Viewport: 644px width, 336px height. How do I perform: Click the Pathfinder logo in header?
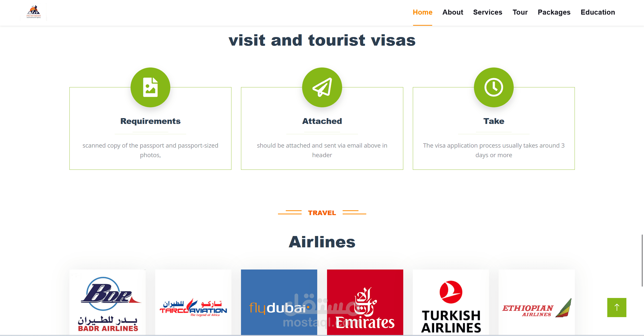click(33, 12)
